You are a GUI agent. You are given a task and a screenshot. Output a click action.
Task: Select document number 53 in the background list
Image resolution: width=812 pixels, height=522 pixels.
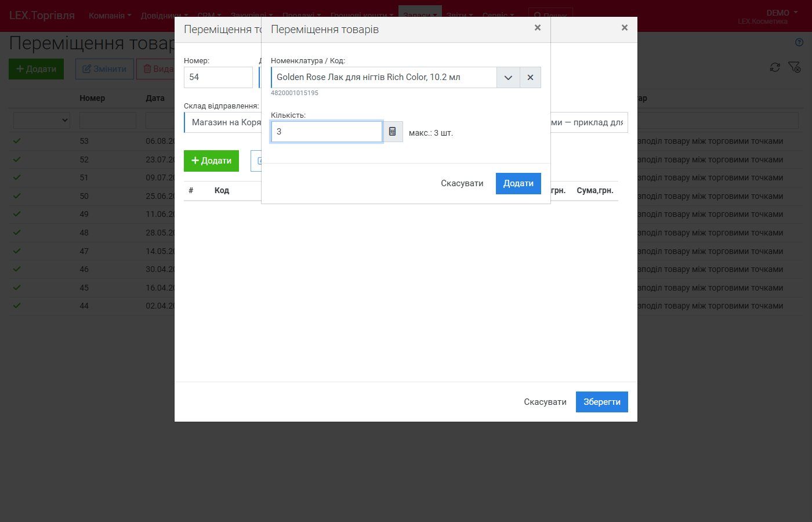point(84,141)
